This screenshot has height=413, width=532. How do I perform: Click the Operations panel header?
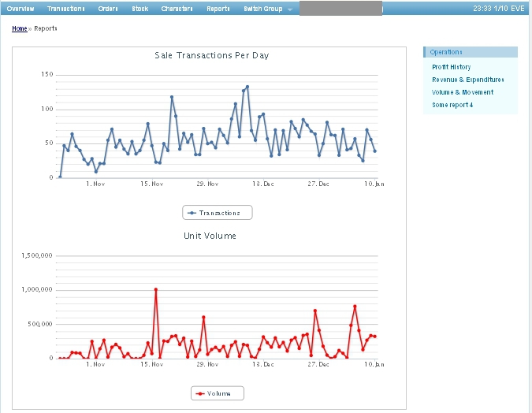tap(471, 52)
